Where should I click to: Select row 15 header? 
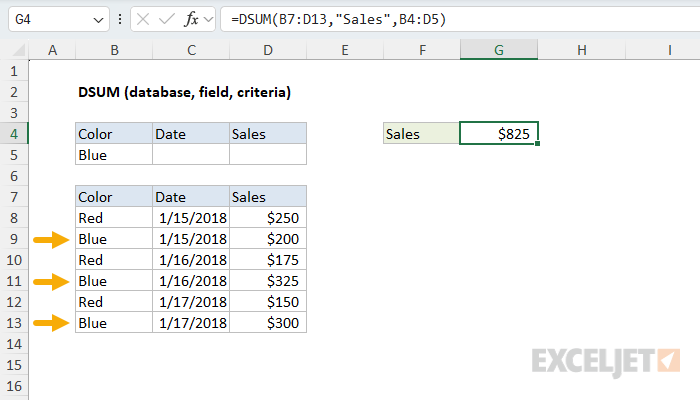coord(14,365)
